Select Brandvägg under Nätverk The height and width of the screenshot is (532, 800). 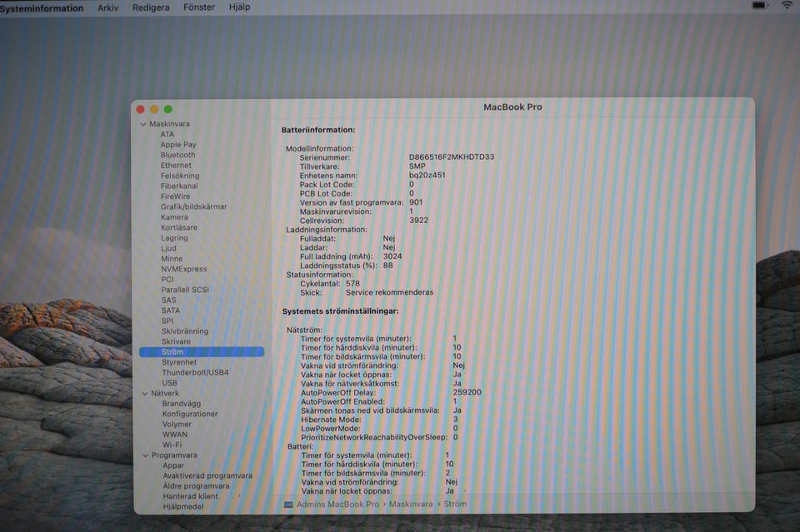pyautogui.click(x=182, y=404)
